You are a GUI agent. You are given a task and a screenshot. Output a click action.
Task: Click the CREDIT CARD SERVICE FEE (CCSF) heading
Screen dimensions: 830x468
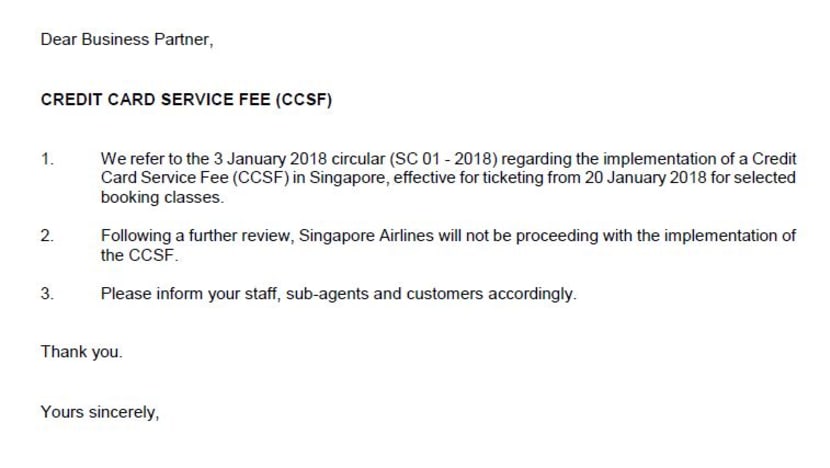[186, 100]
